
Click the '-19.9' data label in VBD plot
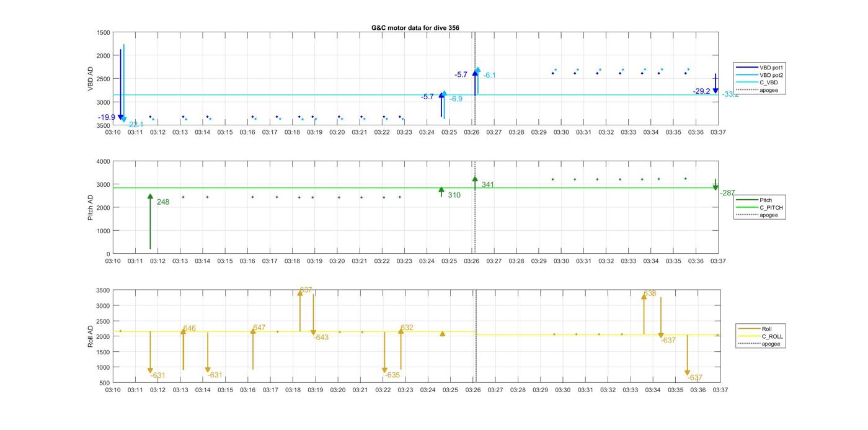(x=107, y=117)
